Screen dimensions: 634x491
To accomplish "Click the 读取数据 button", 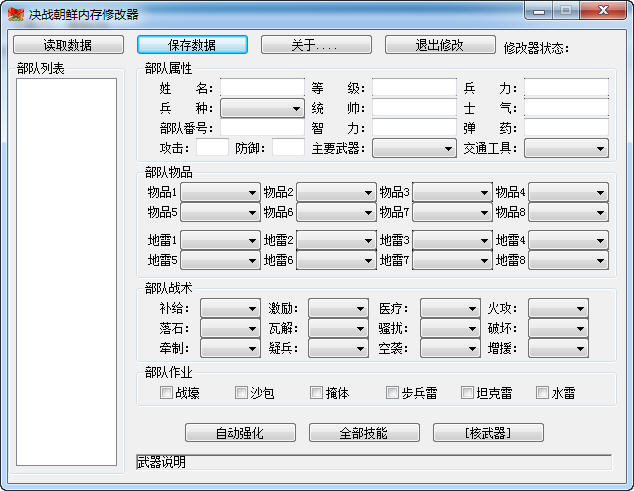I will point(68,45).
